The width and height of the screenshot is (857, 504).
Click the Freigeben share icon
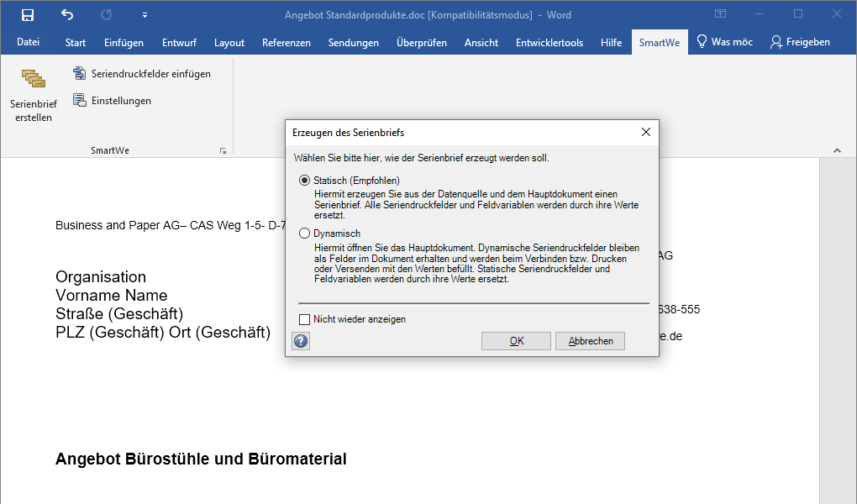776,42
